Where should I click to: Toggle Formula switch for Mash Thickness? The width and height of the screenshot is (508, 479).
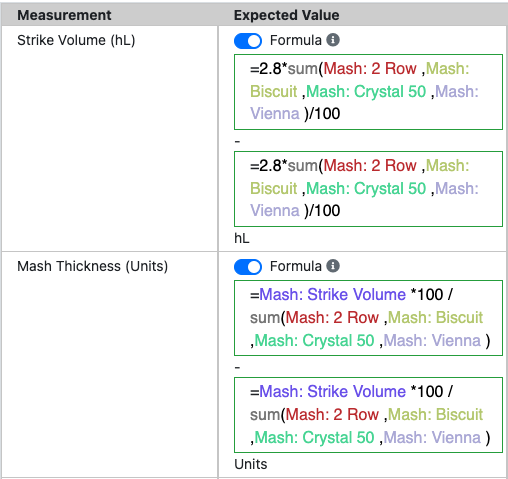248,267
